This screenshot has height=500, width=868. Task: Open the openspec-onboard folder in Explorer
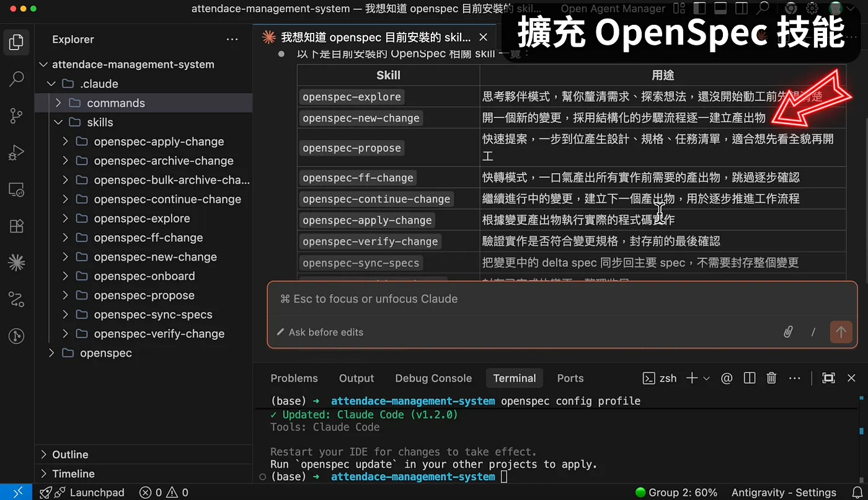click(x=144, y=276)
